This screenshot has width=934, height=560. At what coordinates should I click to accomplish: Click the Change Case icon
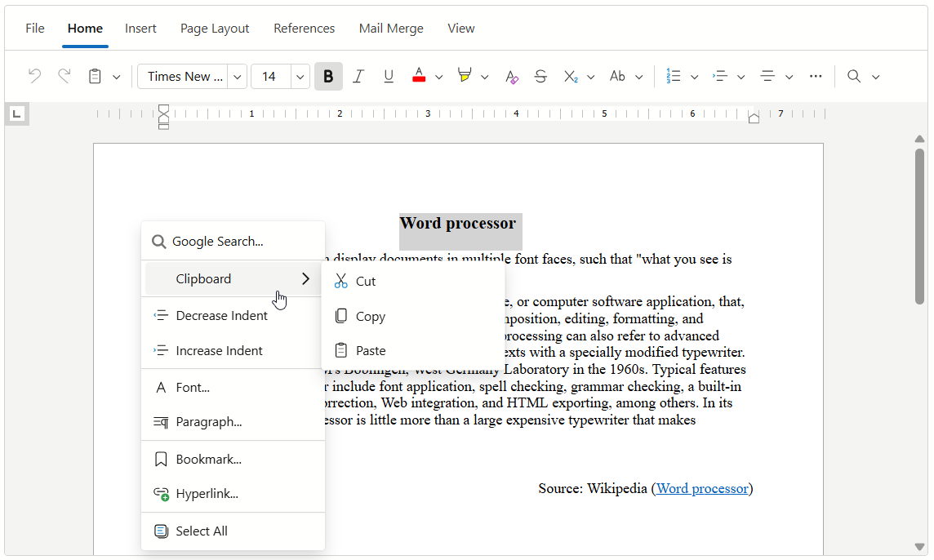click(x=619, y=76)
